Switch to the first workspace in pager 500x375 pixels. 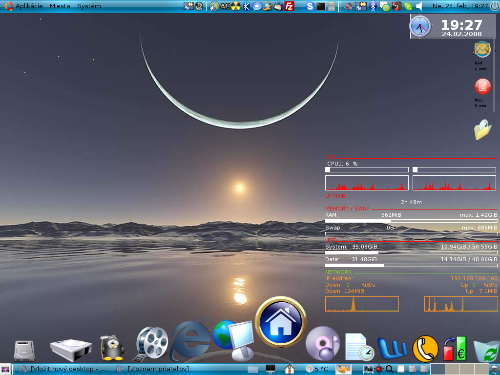pos(438,369)
